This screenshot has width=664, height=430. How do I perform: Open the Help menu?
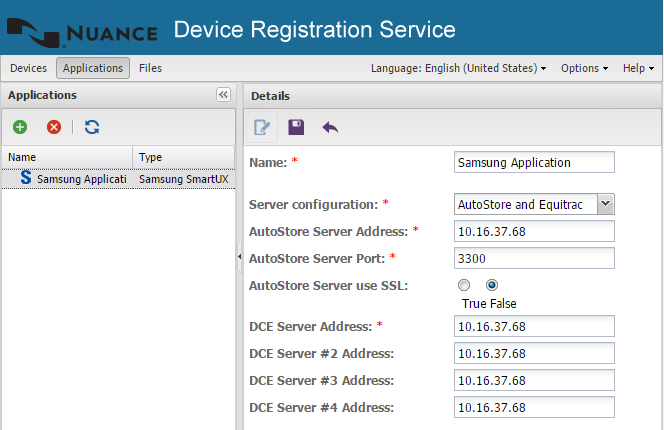[638, 68]
